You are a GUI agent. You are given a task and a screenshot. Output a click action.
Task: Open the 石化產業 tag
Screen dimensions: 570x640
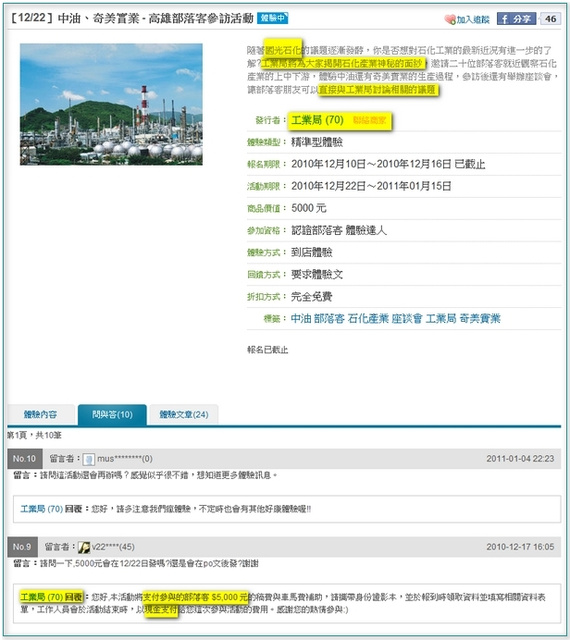point(368,318)
